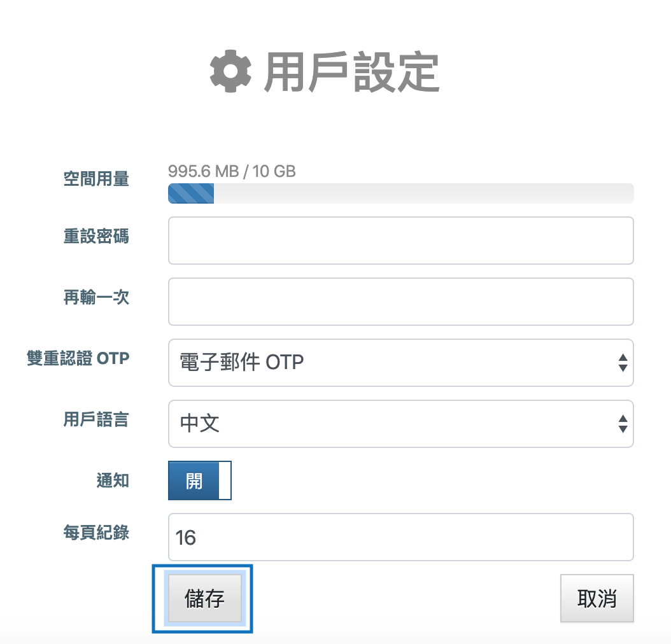Click the 通知 label text
This screenshot has height=644, width=671.
click(x=113, y=480)
